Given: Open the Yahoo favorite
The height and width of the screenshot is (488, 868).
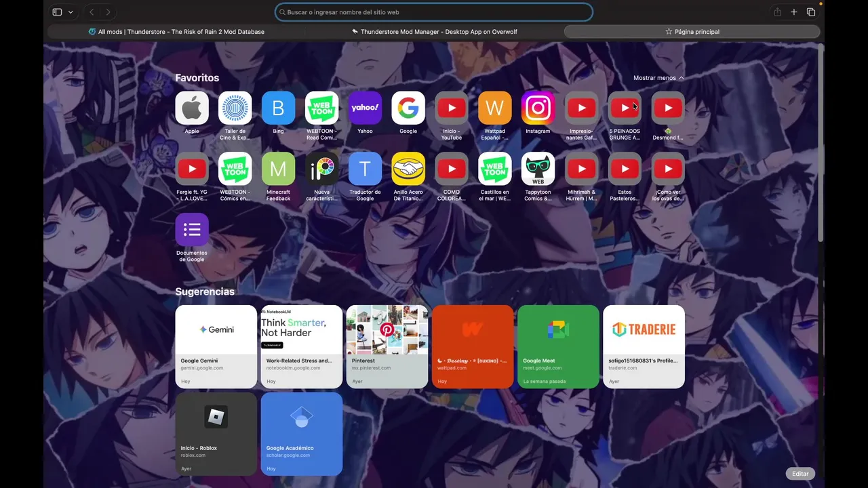Looking at the screenshot, I should [365, 108].
